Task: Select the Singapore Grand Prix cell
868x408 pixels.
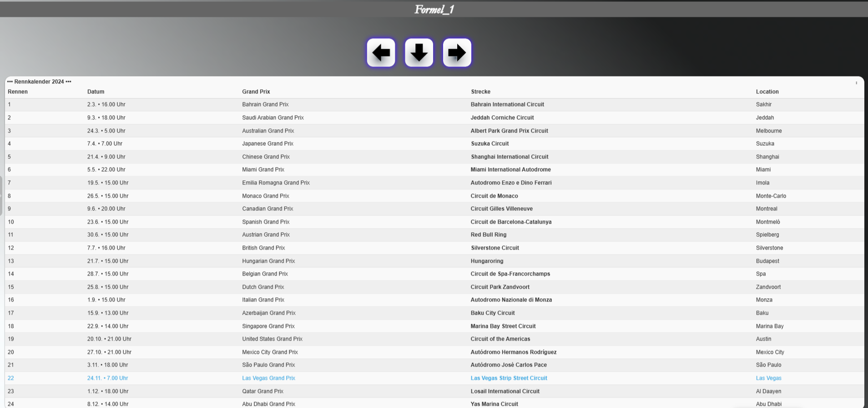Action: (x=268, y=326)
